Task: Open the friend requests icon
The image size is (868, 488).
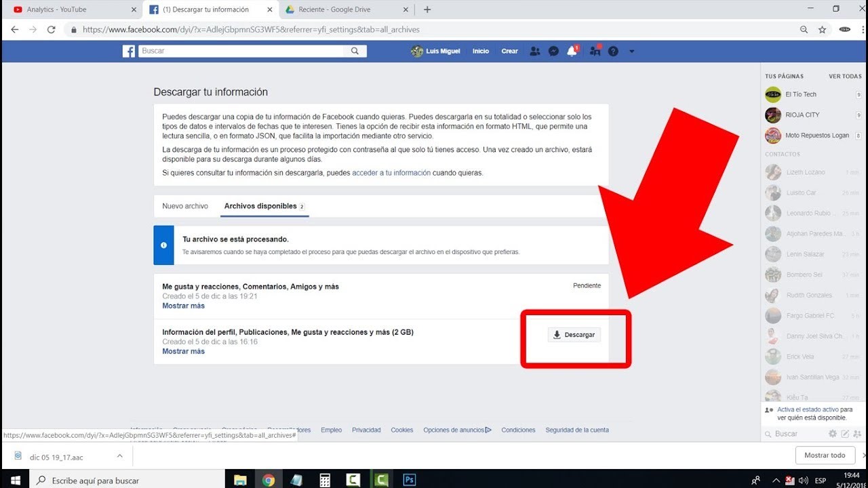Action: pyautogui.click(x=535, y=51)
